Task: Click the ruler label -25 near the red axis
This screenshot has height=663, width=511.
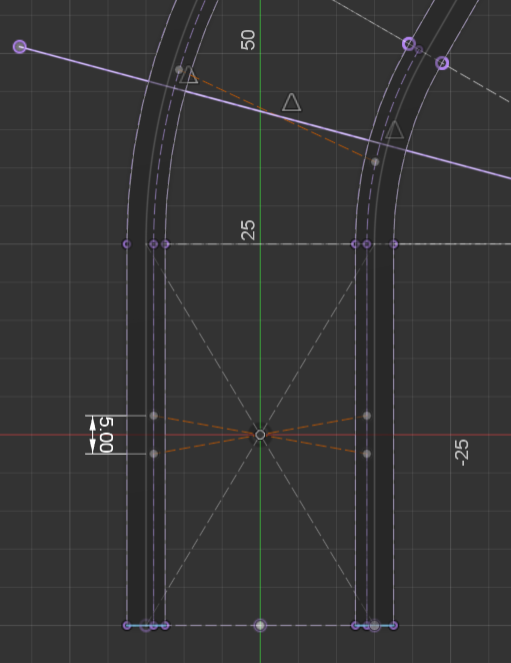Action: 462,453
